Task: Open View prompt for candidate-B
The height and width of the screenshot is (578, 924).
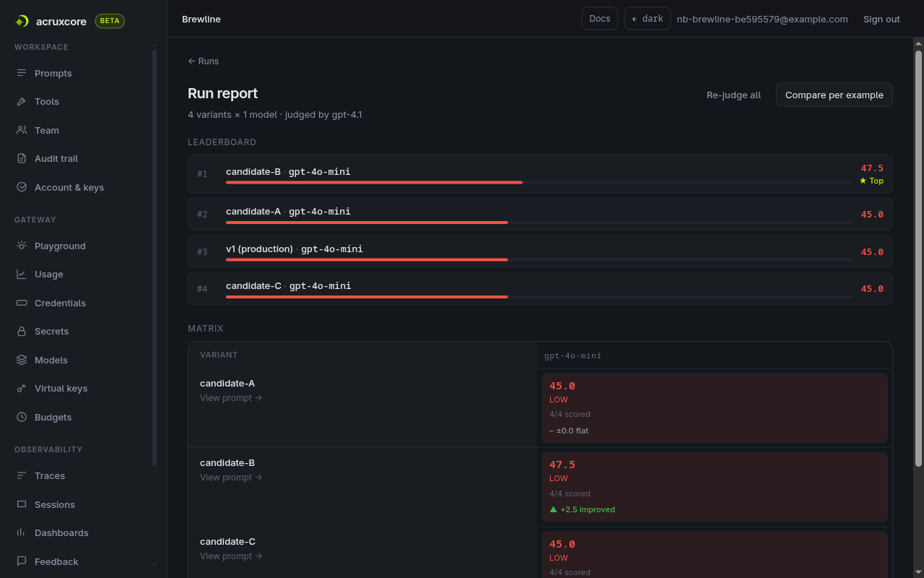Action: pos(231,478)
